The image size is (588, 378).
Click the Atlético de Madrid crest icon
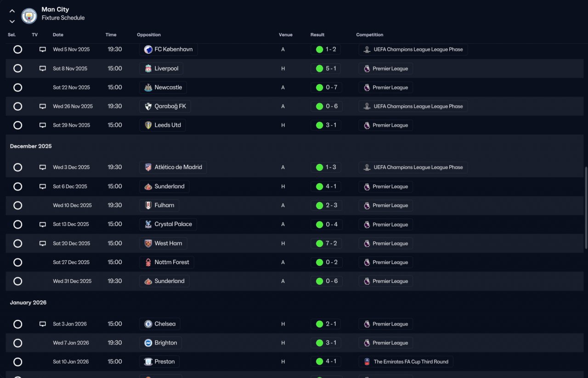[148, 167]
